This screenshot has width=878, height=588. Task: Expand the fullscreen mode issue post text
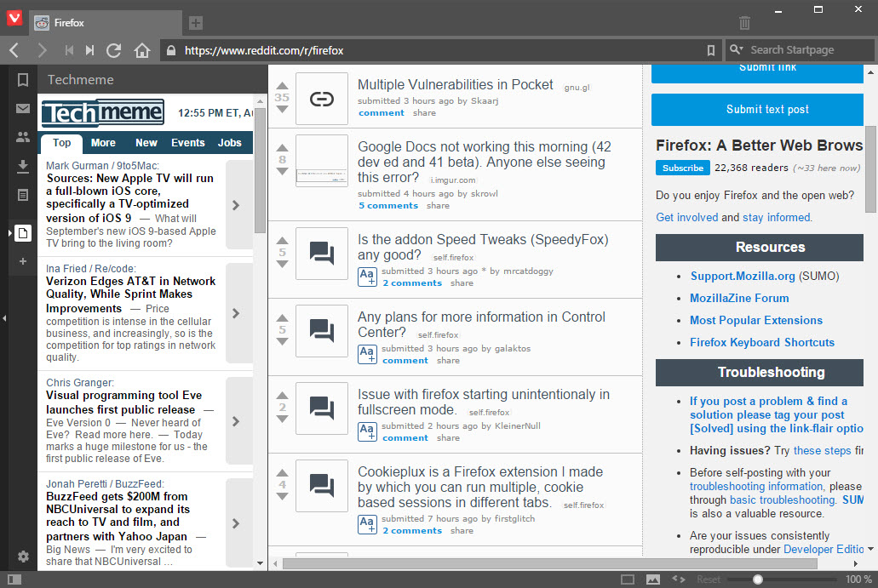coord(367,431)
